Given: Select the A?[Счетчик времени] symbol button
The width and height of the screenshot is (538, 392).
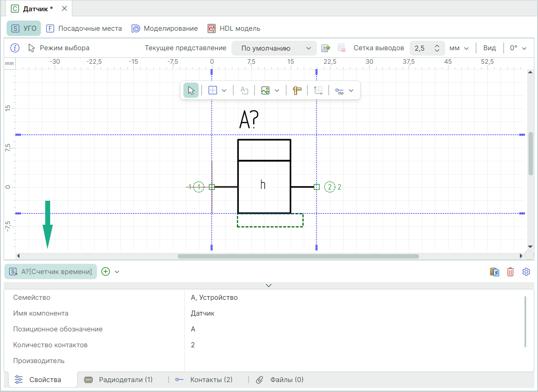Looking at the screenshot, I should click(x=51, y=272).
